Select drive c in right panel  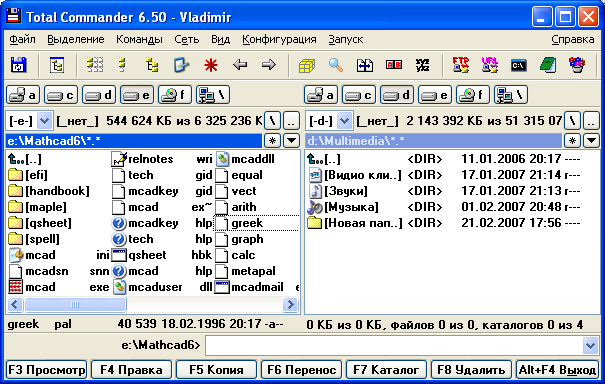click(x=358, y=95)
